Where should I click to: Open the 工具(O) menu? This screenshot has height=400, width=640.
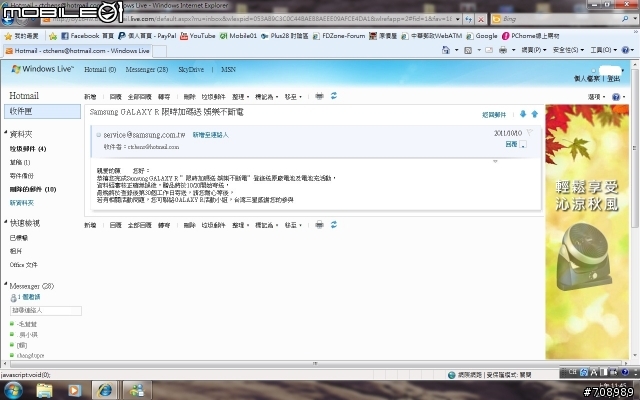coord(603,50)
